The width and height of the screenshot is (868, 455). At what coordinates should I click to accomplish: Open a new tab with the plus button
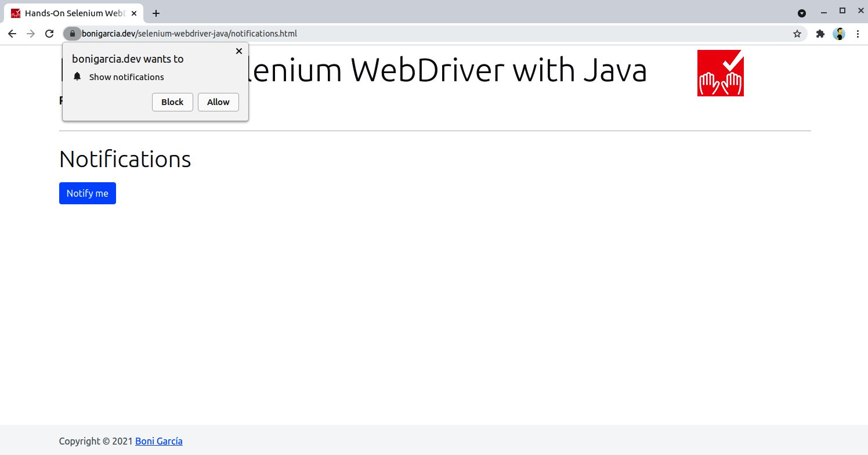click(155, 13)
